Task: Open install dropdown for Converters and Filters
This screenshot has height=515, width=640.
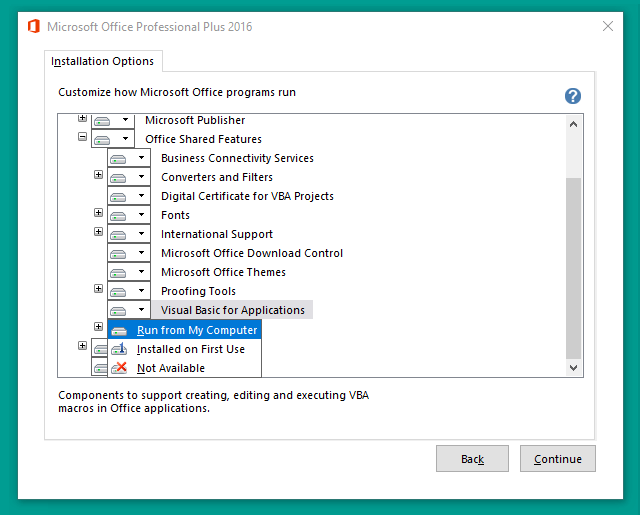Action: pyautogui.click(x=129, y=177)
